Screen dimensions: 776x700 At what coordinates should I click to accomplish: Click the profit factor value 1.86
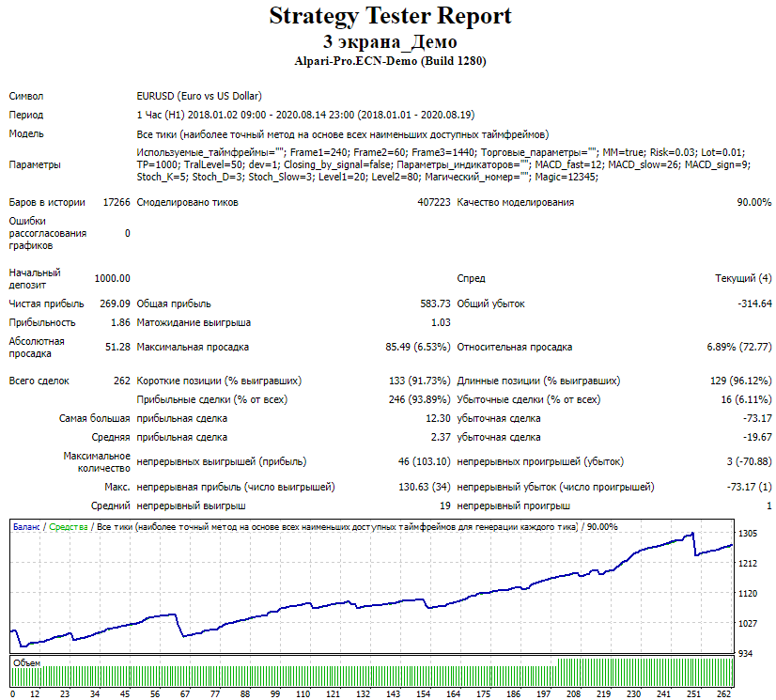(120, 322)
